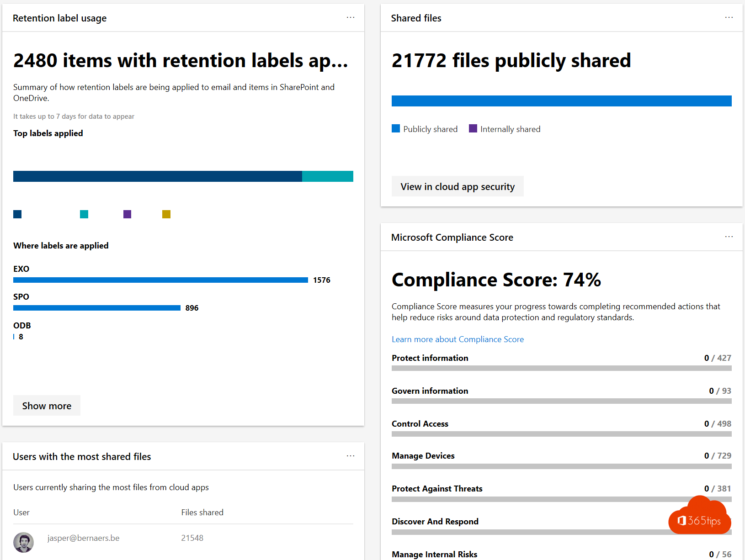Image resolution: width=745 pixels, height=560 pixels.
Task: Click jasper@bernaers.be user avatar
Action: coord(23,542)
